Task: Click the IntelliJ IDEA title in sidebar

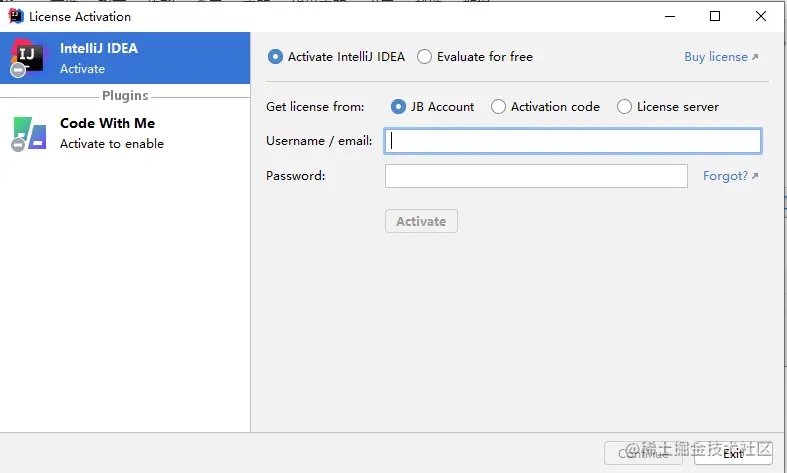Action: tap(99, 48)
